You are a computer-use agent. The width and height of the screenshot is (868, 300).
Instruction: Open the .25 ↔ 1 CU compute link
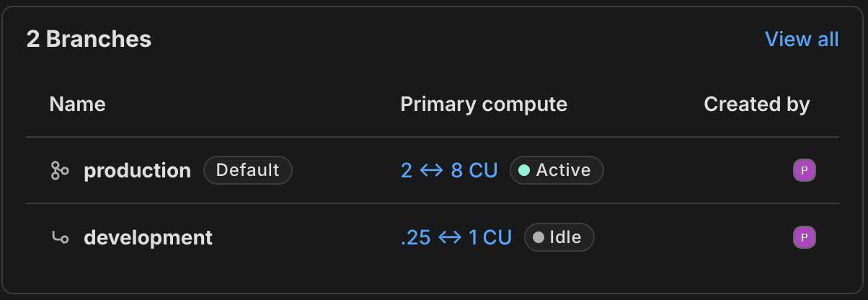tap(456, 237)
